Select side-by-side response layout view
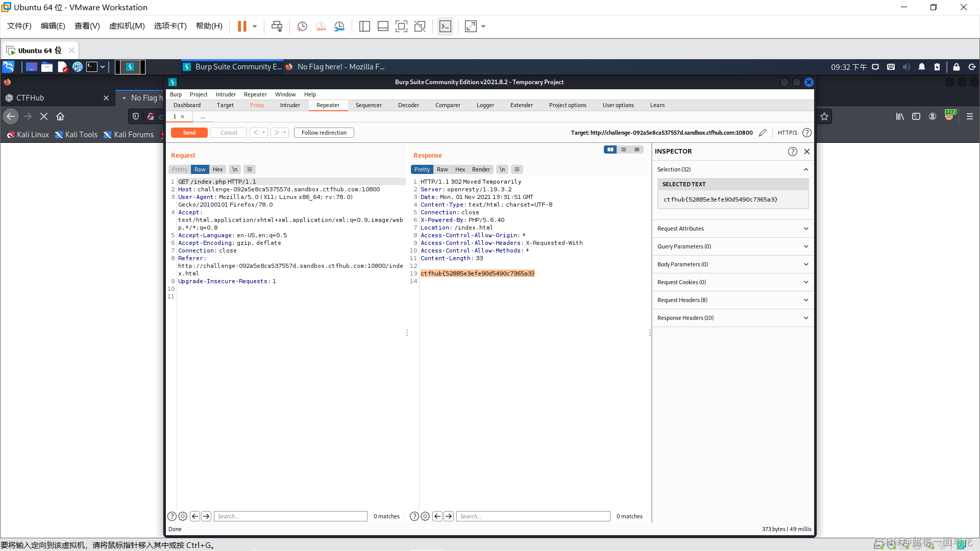The width and height of the screenshot is (980, 551). pos(610,149)
